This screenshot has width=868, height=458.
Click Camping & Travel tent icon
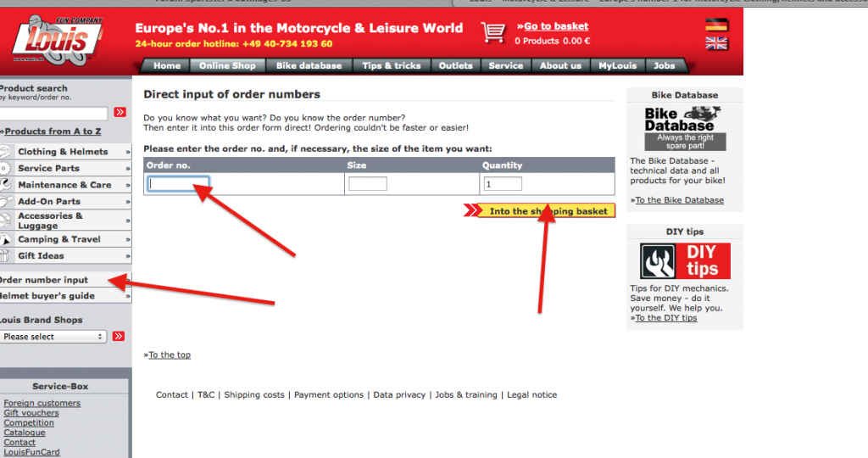point(5,239)
